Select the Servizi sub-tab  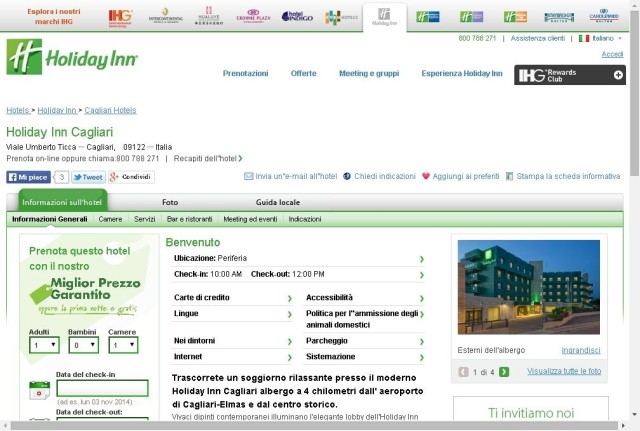point(144,219)
